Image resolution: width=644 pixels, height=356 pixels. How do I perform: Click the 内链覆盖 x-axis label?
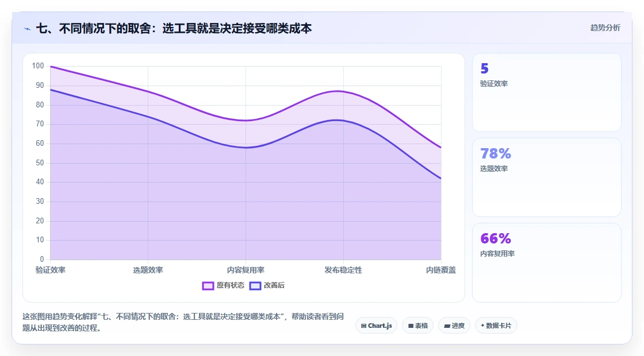(x=440, y=270)
